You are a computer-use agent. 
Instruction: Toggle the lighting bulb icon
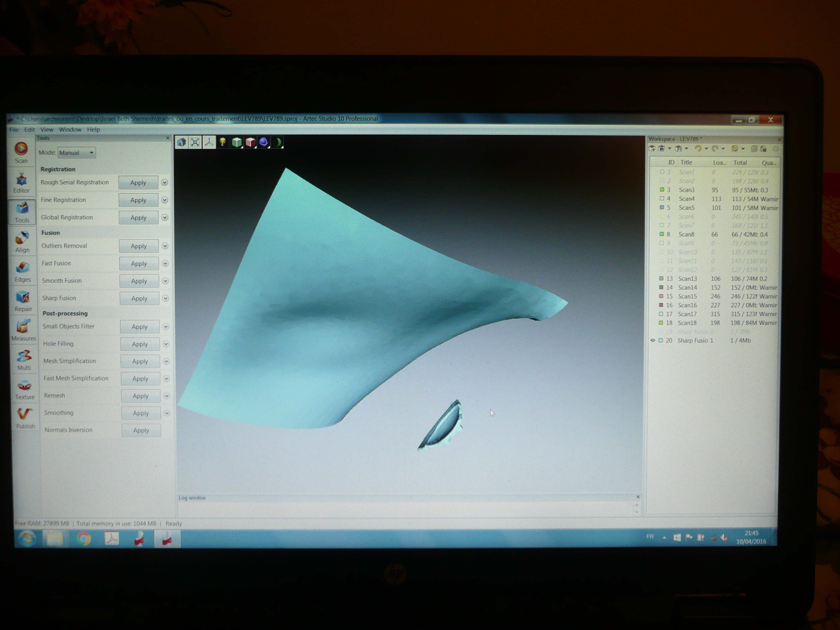(x=223, y=142)
